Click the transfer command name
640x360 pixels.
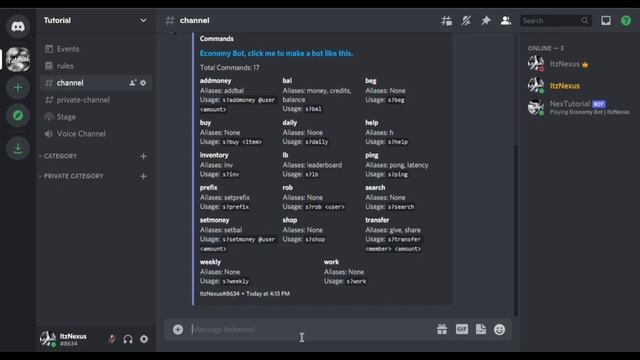pos(377,220)
